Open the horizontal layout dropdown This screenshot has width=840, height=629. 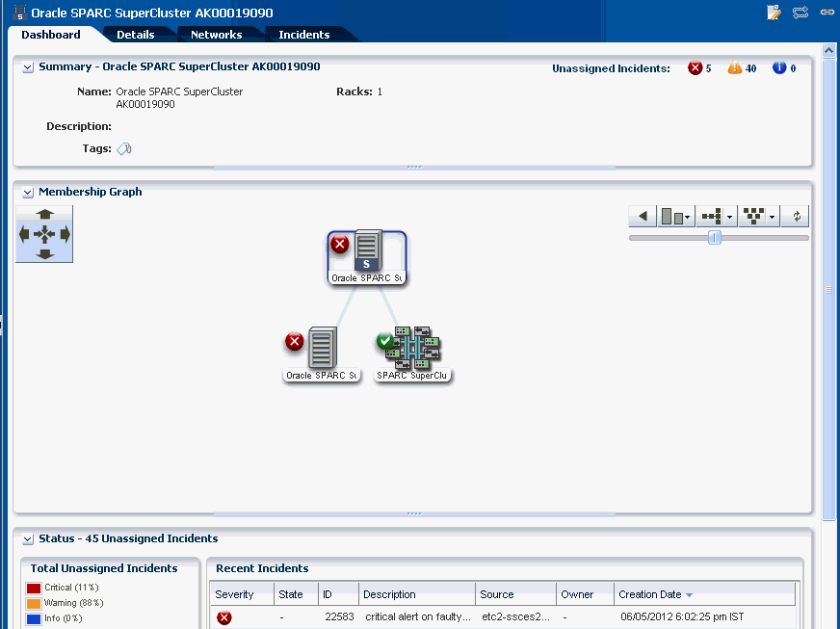click(717, 217)
